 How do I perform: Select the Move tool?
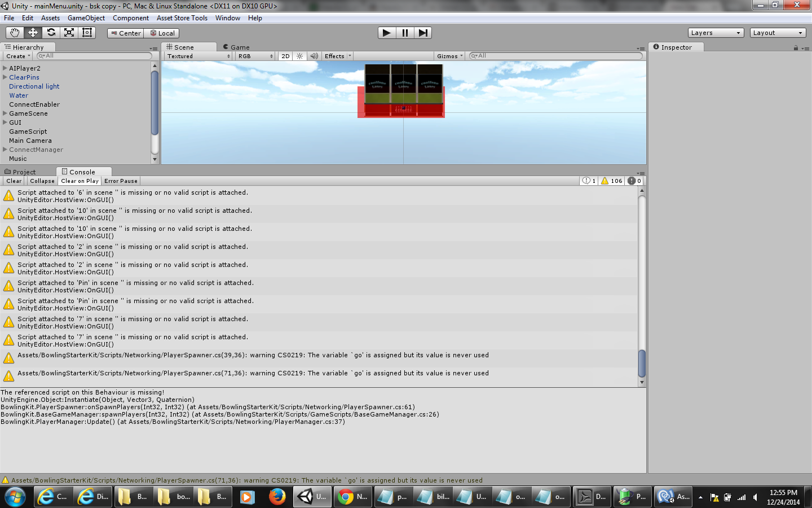(x=33, y=32)
